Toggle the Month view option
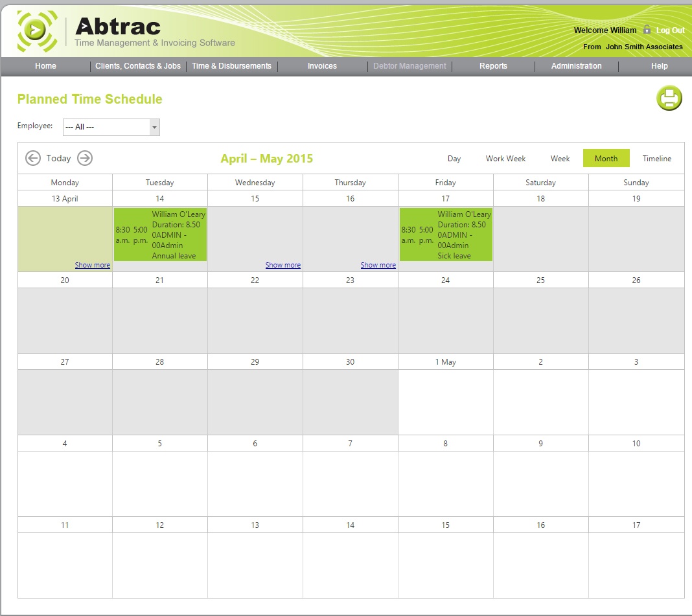Viewport: 692px width, 616px height. tap(606, 158)
